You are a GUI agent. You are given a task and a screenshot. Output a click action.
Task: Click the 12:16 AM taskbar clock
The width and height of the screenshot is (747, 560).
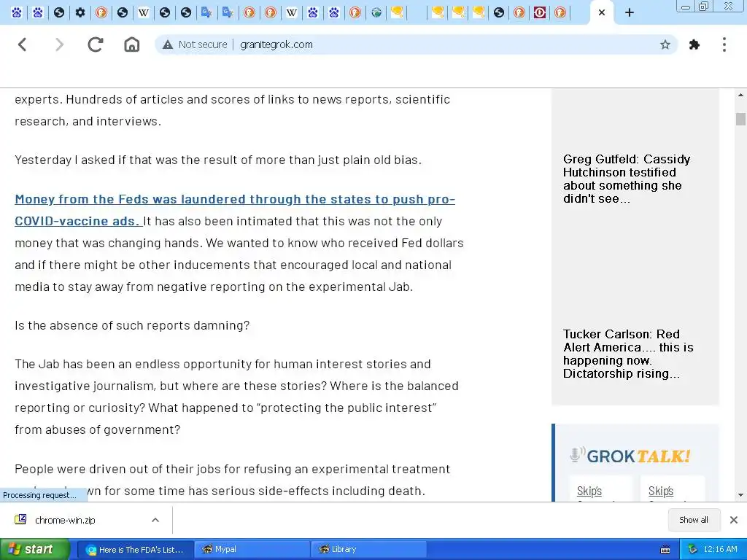tap(720, 550)
